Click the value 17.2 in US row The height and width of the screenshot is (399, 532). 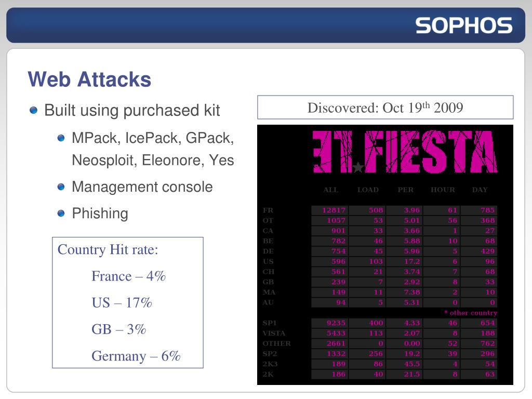(x=412, y=262)
